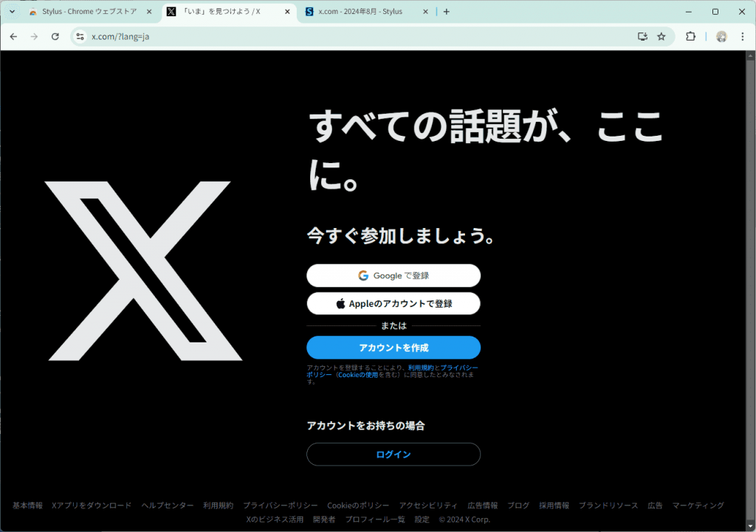This screenshot has height=532, width=756.
Task: Click the scrollbar down arrow
Action: tap(751, 527)
